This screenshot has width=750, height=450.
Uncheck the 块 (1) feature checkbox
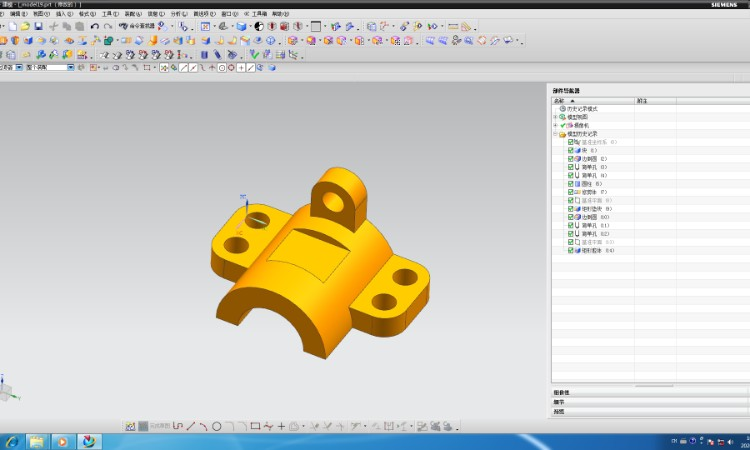[x=570, y=150]
